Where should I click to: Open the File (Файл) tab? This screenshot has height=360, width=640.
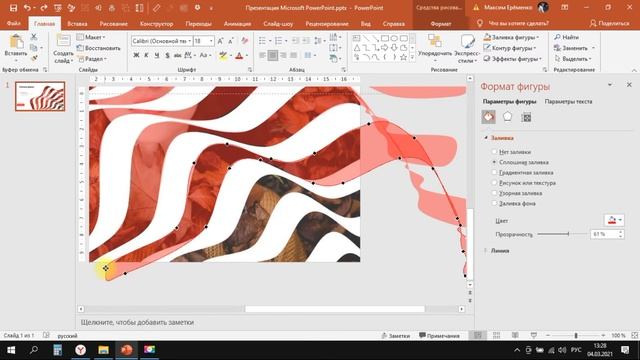(x=13, y=24)
